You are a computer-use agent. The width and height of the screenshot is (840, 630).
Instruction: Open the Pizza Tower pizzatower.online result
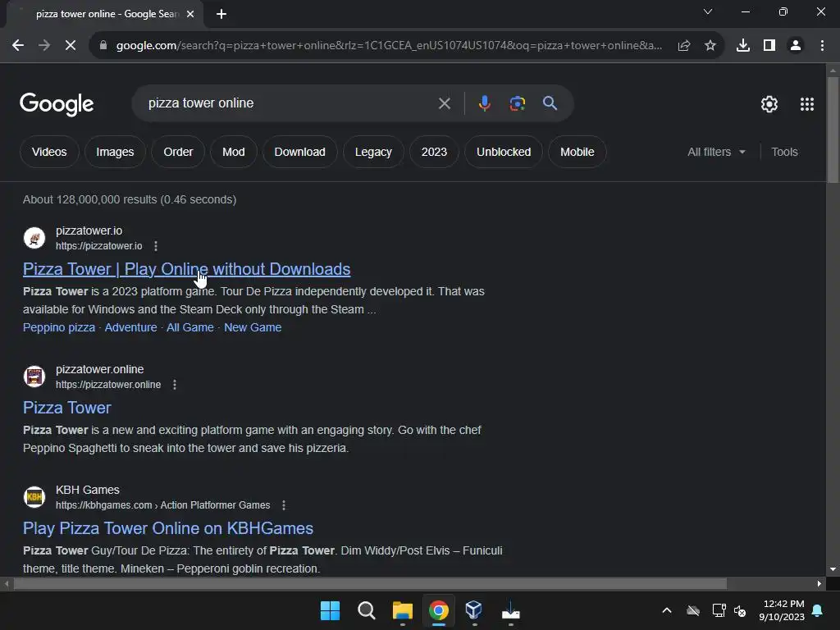pyautogui.click(x=67, y=408)
